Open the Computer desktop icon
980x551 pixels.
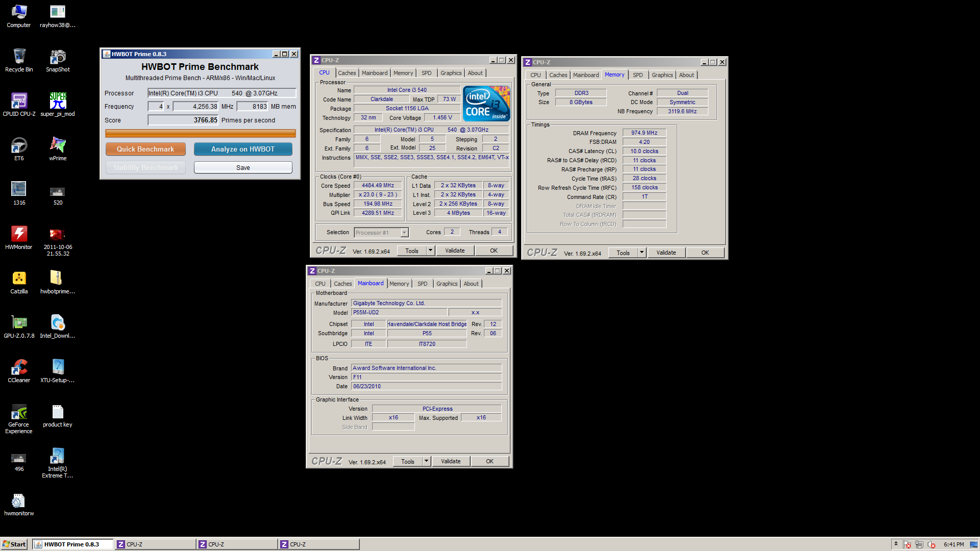[x=19, y=16]
